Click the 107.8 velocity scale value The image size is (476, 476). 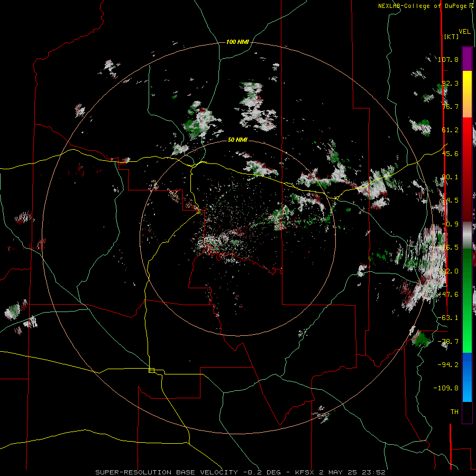tap(448, 59)
